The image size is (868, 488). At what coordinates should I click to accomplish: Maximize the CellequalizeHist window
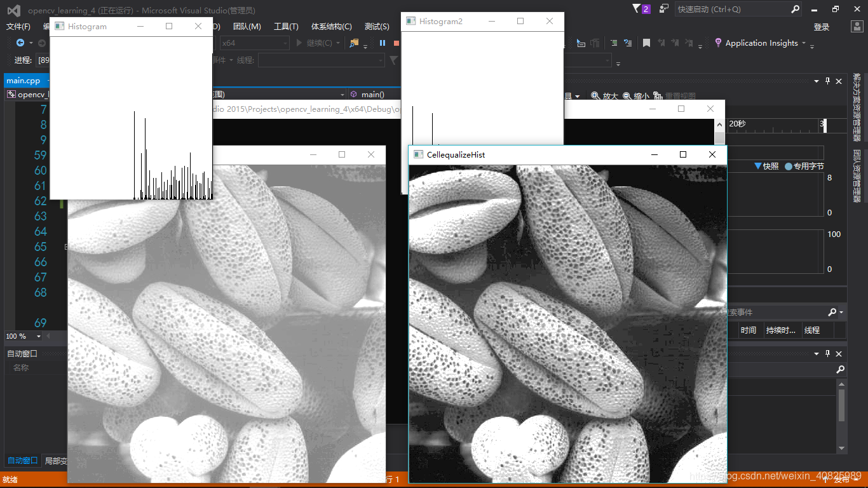click(683, 154)
